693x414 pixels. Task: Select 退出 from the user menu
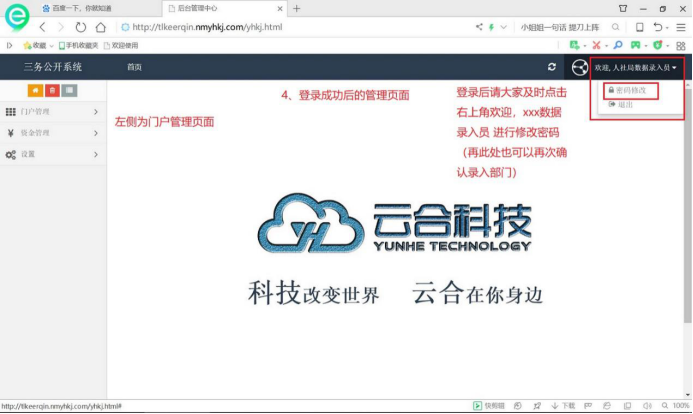621,105
